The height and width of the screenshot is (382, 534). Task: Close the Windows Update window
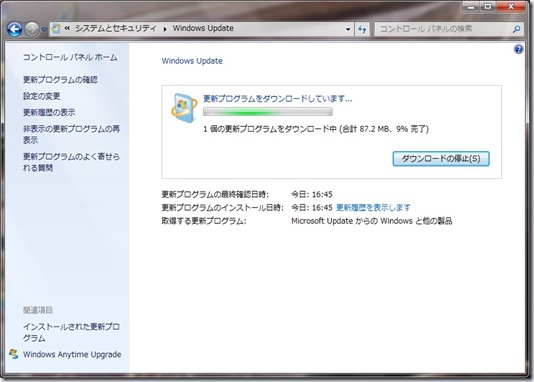click(511, 7)
